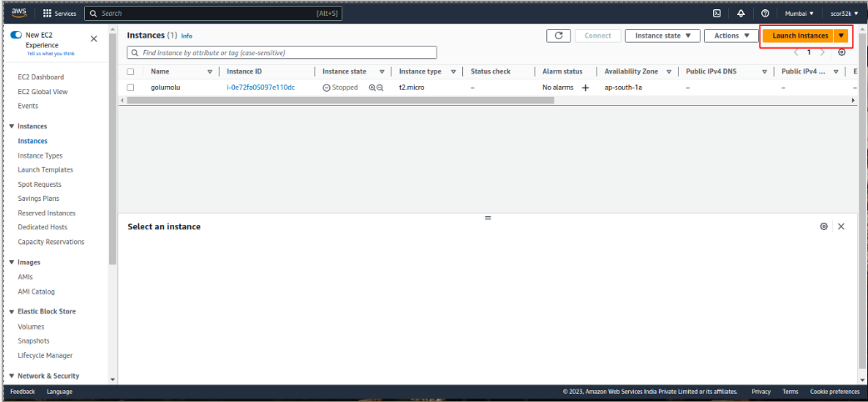Open the help question mark icon
This screenshot has height=402, width=868.
[765, 13]
